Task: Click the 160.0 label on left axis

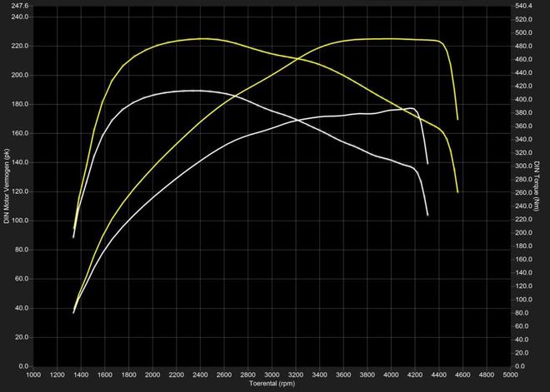Action: pyautogui.click(x=20, y=133)
